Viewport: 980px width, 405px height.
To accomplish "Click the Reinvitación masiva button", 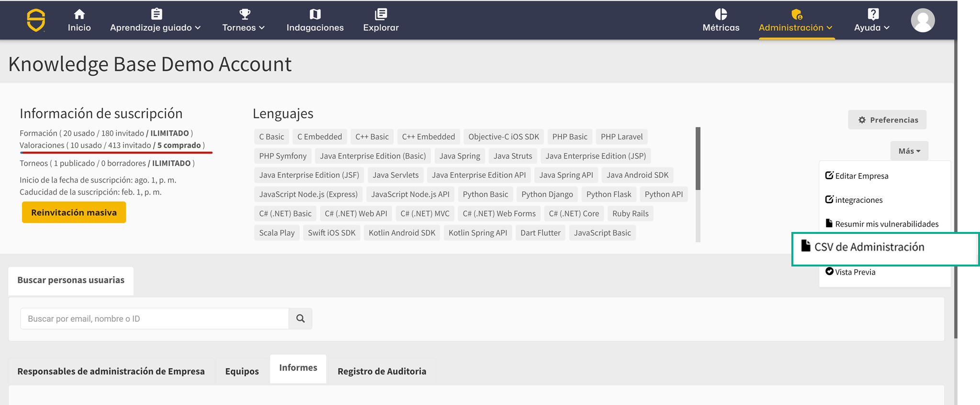I will point(74,212).
